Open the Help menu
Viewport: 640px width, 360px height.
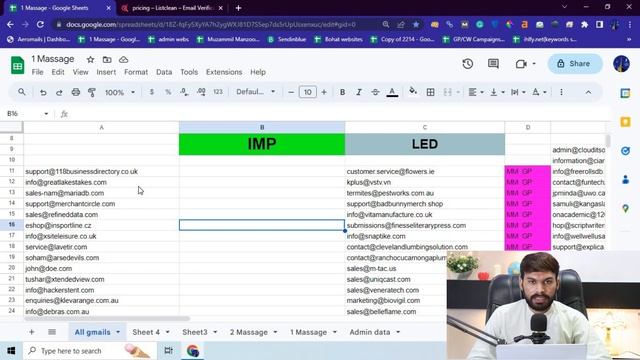click(258, 72)
